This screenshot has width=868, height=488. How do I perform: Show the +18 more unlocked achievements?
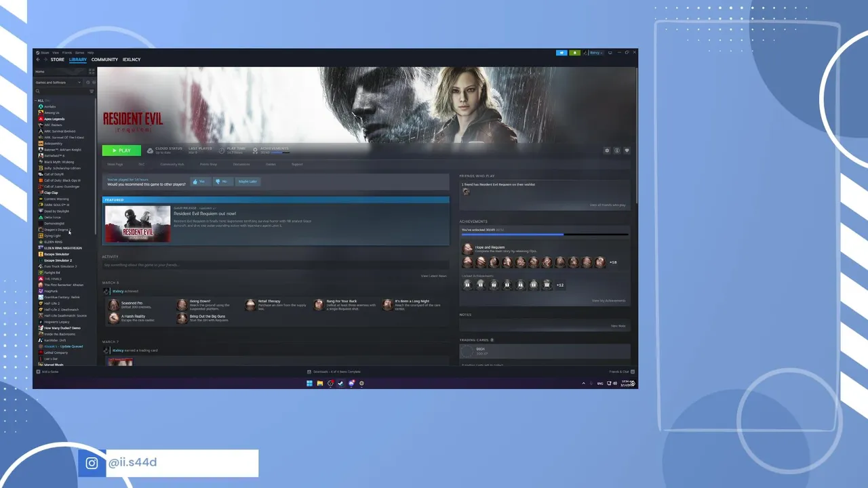click(x=613, y=262)
